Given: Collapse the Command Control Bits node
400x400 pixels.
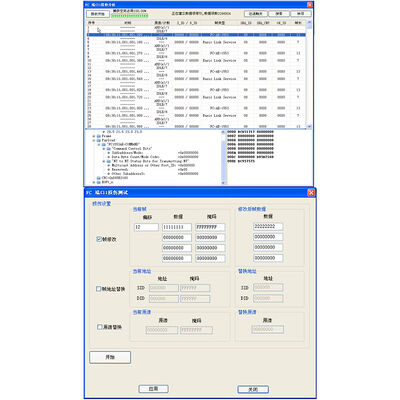Looking at the screenshot, I should coord(104,149).
